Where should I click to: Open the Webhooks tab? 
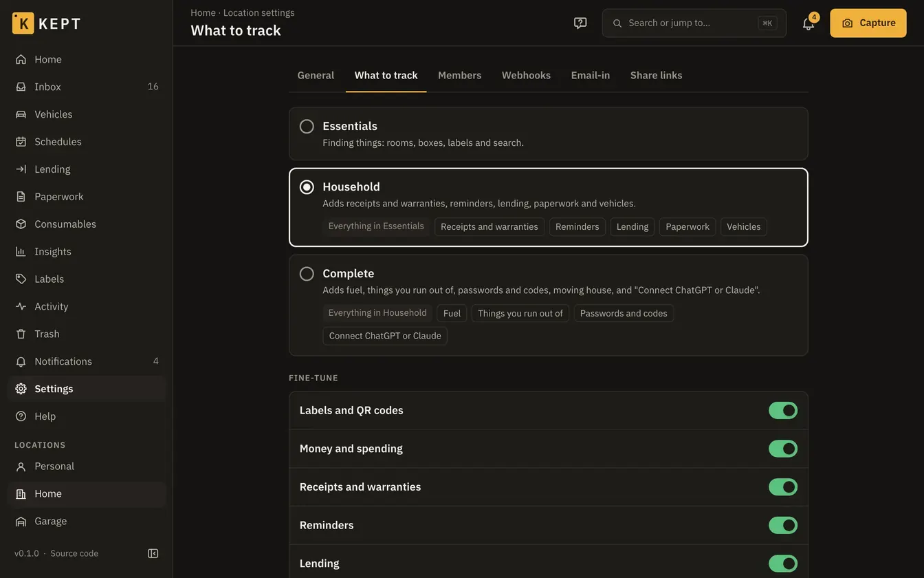tap(526, 75)
